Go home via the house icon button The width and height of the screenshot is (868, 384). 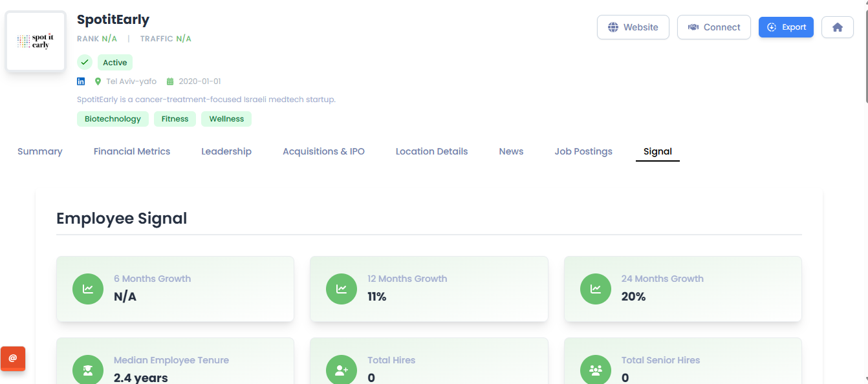point(838,27)
